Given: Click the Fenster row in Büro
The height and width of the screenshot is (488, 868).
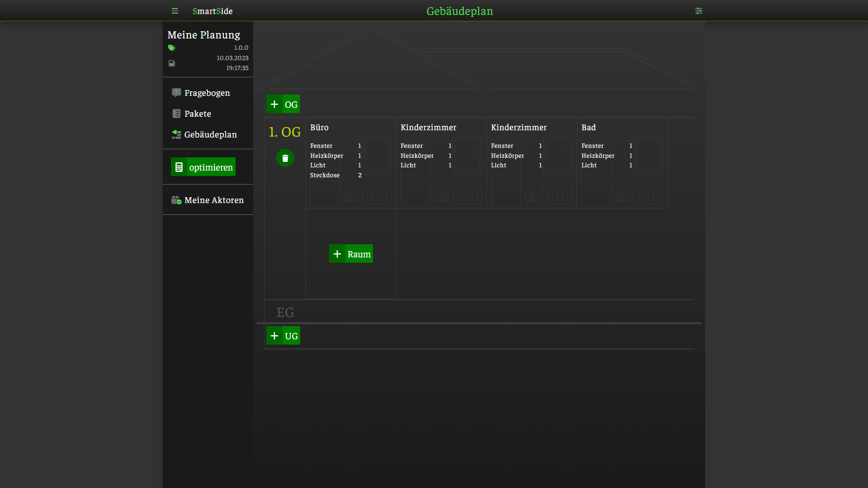Looking at the screenshot, I should click(x=336, y=146).
